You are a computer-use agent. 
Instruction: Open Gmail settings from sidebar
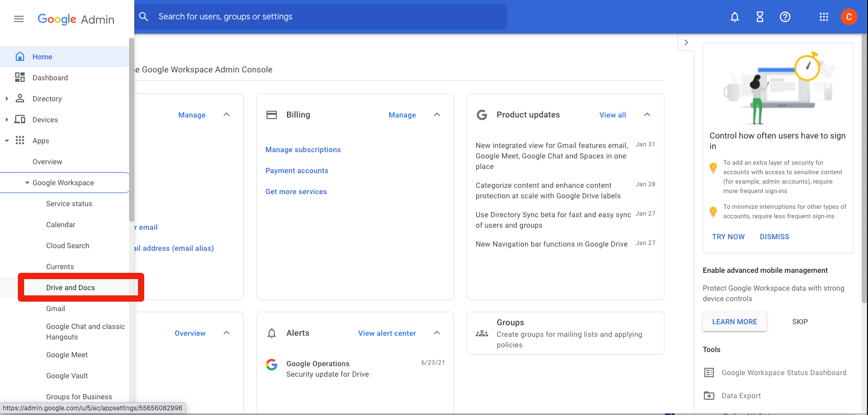[56, 308]
